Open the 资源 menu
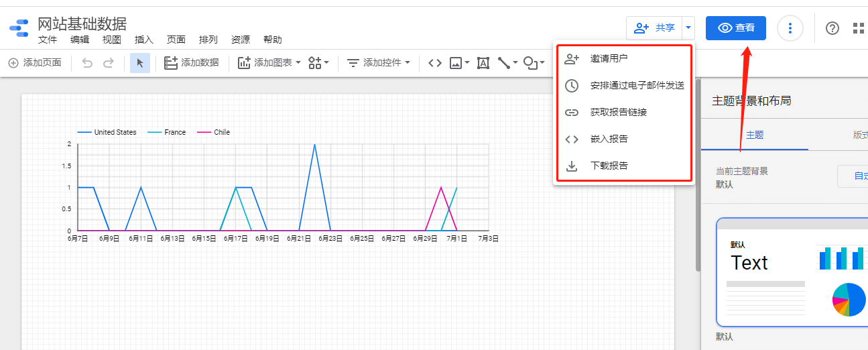Screen dimensions: 868x350 (x=241, y=40)
